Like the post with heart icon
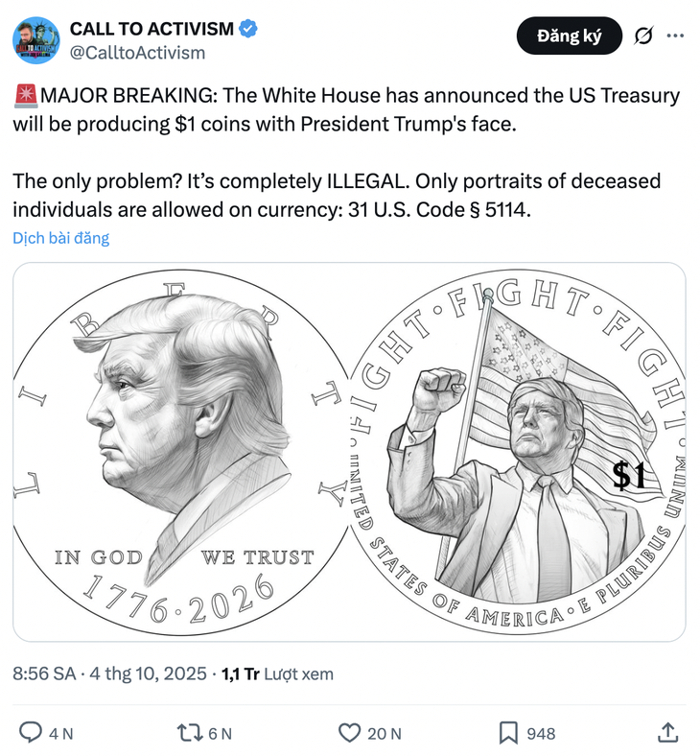 click(x=349, y=733)
